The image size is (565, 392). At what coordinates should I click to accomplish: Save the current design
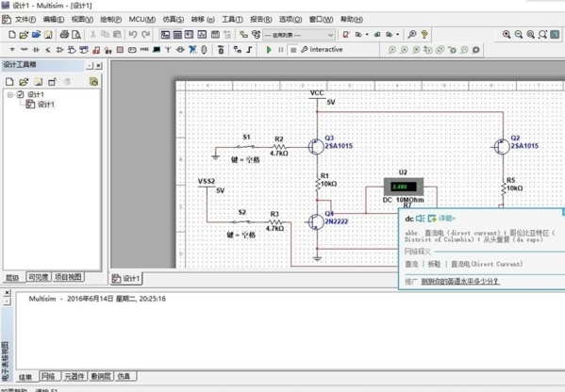click(48, 35)
